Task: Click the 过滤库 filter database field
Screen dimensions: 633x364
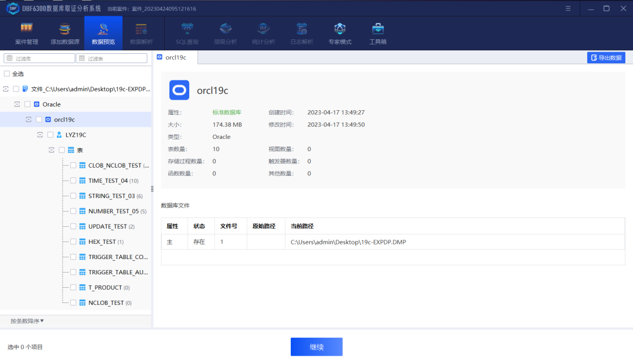Action: (x=39, y=59)
